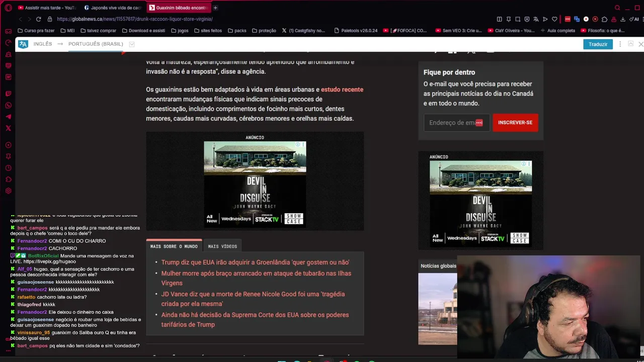Take a snapshot with the capture icon
The width and height of the screenshot is (644, 362).
[518, 19]
